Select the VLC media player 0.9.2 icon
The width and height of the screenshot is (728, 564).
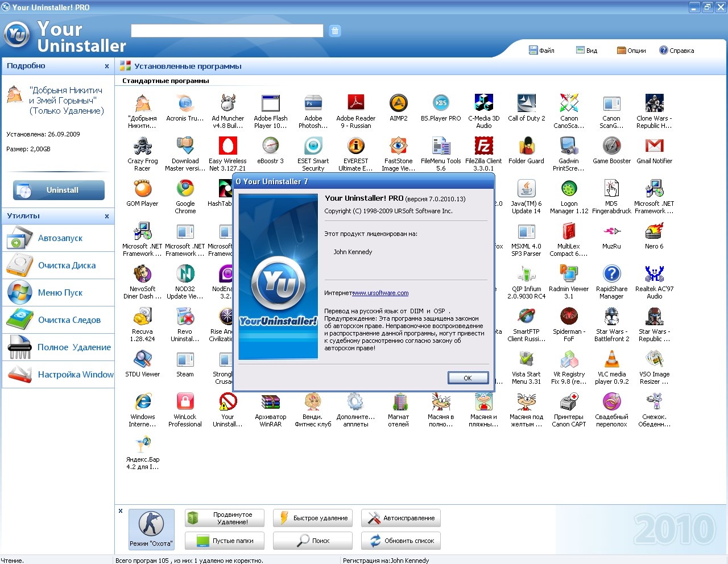pyautogui.click(x=611, y=359)
